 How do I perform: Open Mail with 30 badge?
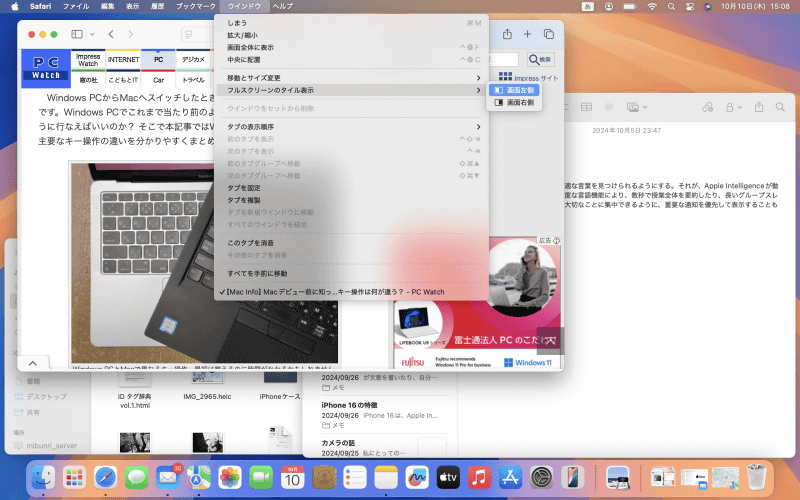tap(168, 478)
